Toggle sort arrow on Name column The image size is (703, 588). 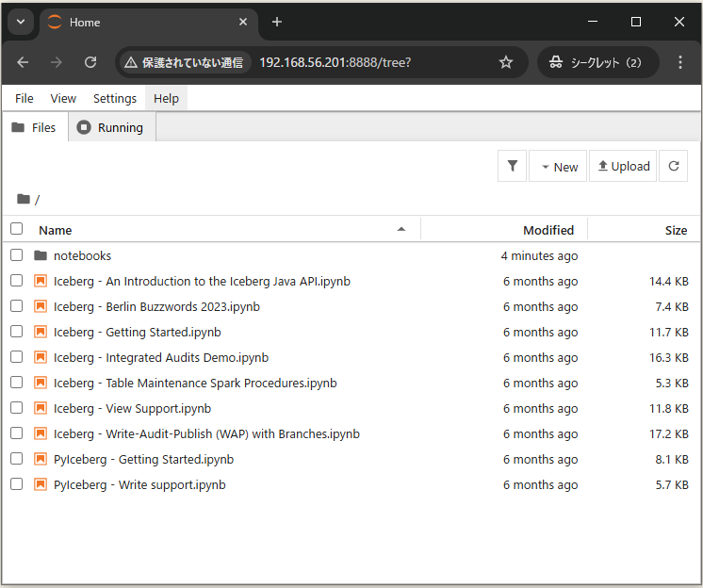coord(401,229)
